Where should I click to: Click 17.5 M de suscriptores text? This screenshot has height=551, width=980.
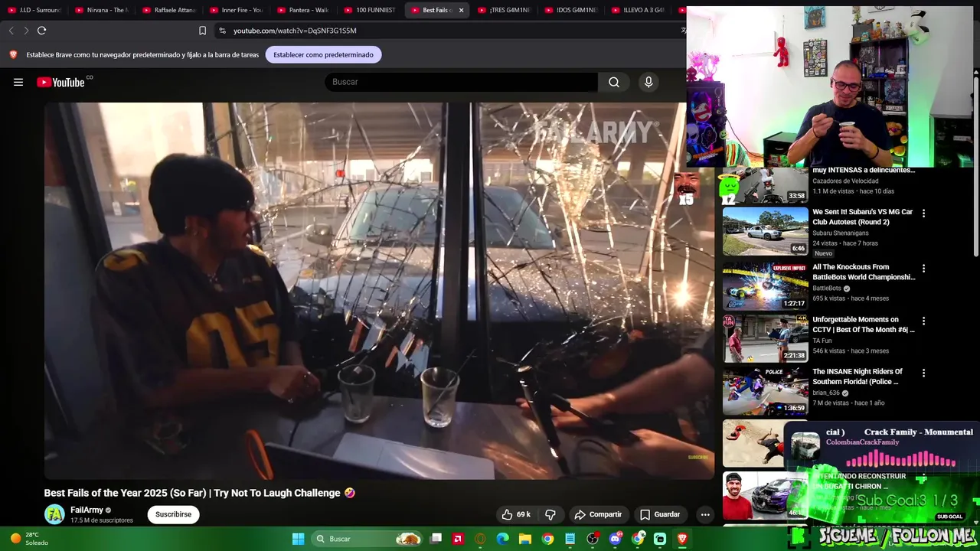coord(102,520)
